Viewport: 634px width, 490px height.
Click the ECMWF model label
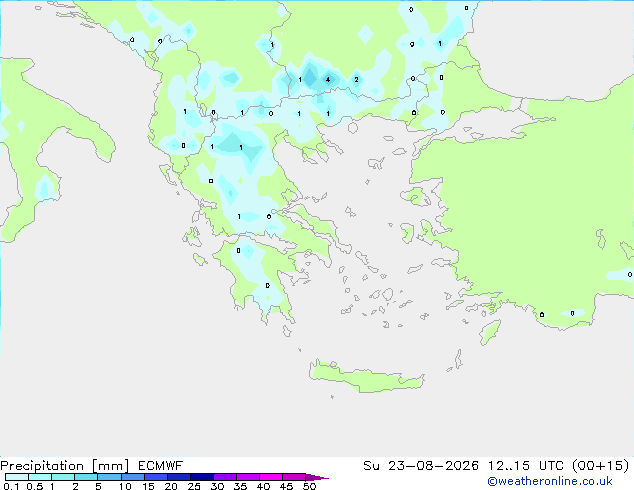161,466
